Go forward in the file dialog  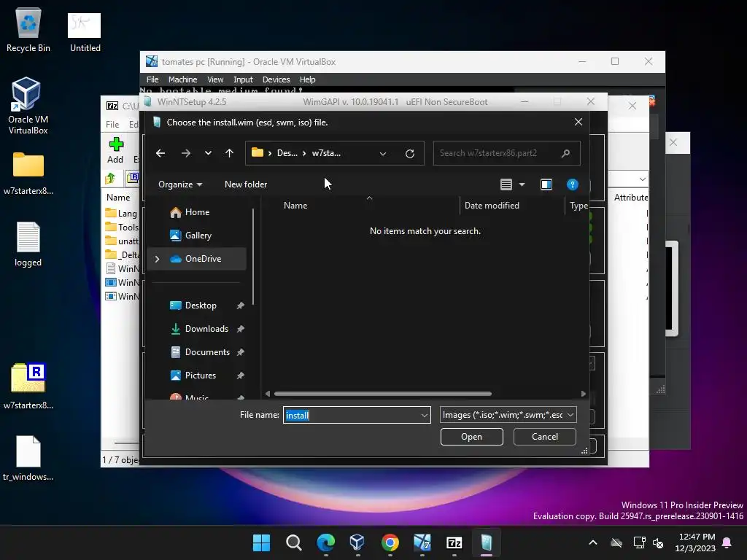(x=186, y=153)
